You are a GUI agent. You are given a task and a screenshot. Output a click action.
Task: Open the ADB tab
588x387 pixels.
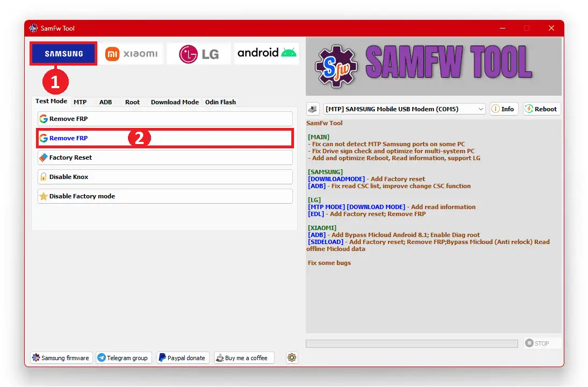pos(106,102)
